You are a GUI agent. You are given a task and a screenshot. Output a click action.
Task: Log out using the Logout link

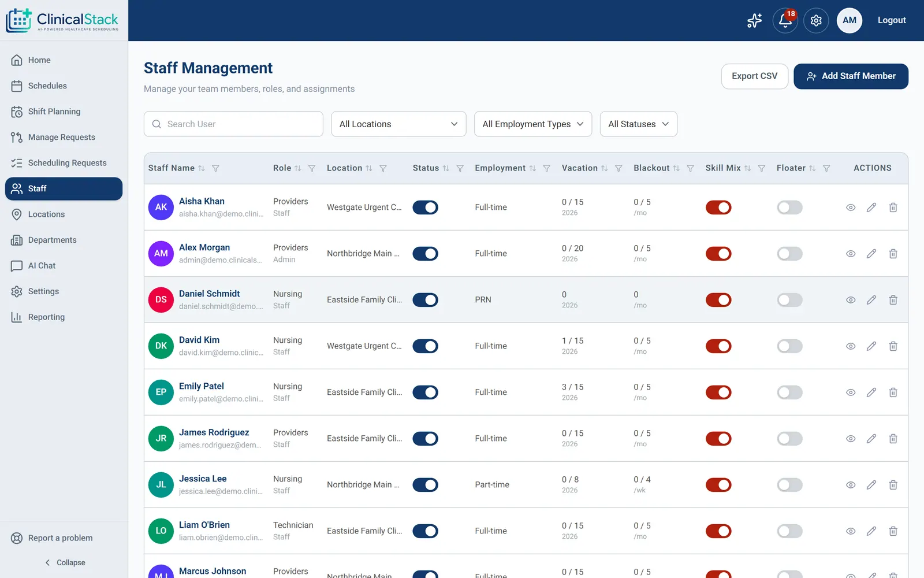coord(892,20)
